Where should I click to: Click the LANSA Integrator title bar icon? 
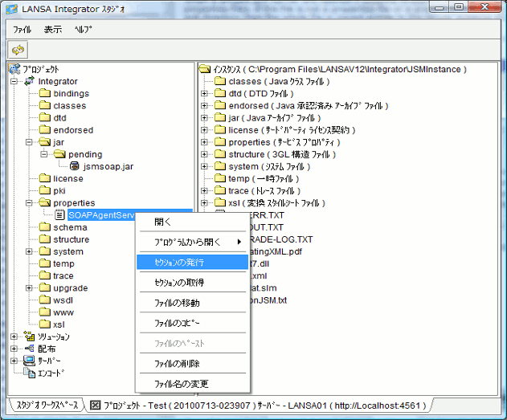point(12,9)
